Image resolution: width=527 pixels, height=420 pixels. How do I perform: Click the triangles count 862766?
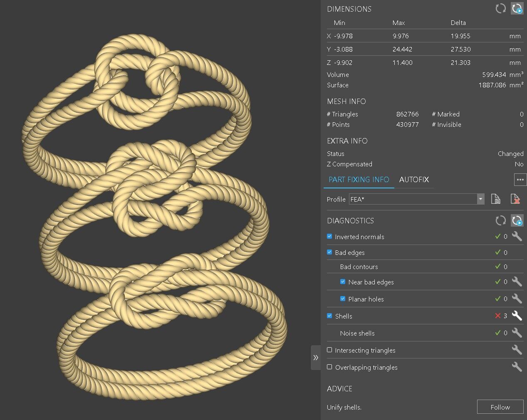[407, 114]
